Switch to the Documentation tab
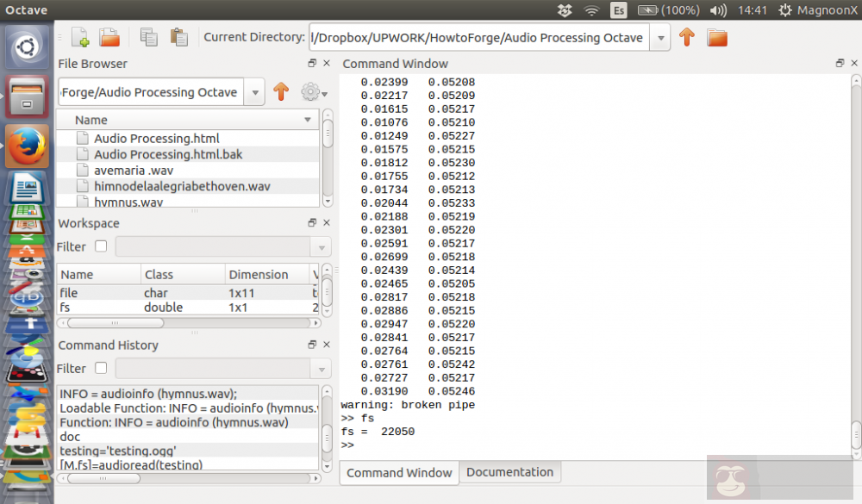 tap(509, 472)
